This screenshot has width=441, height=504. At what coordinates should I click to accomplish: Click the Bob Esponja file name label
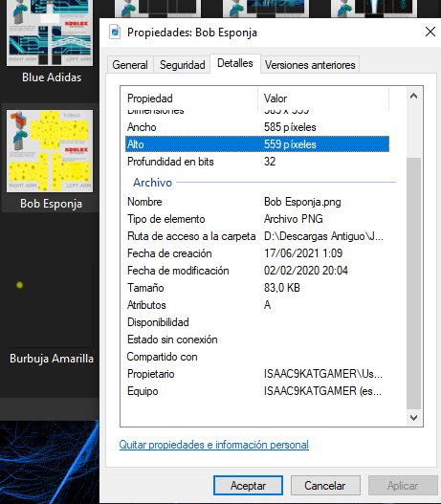coord(51,204)
